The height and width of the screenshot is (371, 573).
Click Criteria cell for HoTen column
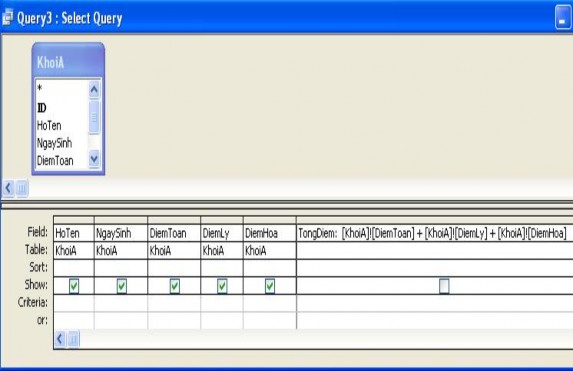[x=74, y=303]
